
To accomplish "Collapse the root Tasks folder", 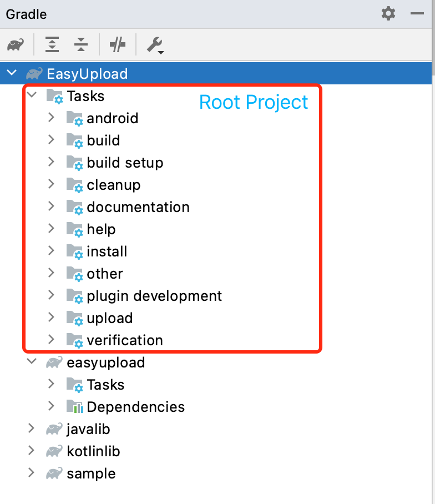I will pyautogui.click(x=32, y=94).
